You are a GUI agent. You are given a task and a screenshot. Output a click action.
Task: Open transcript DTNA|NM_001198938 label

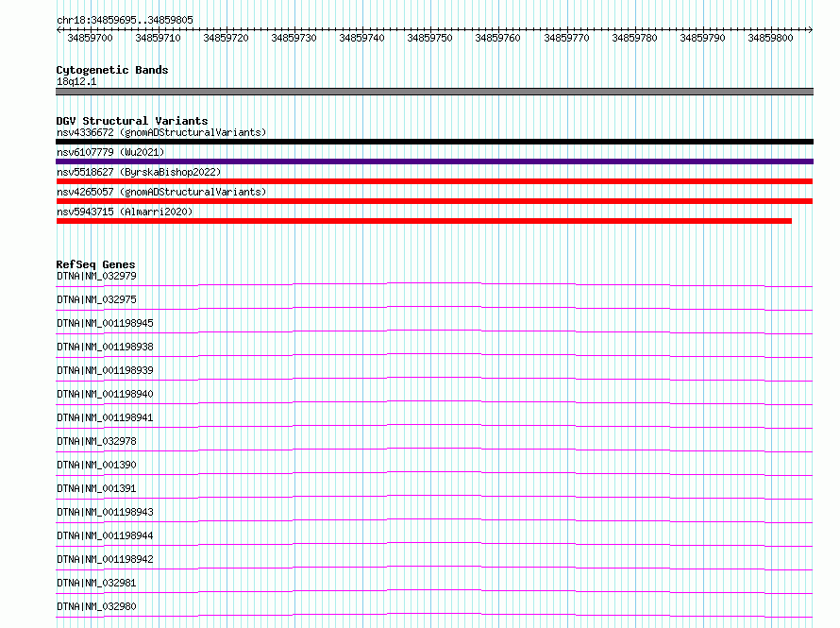(x=105, y=347)
